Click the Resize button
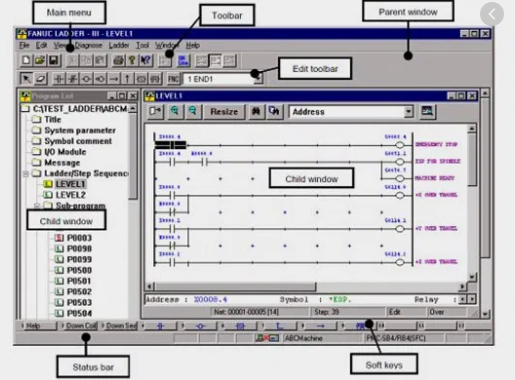Image resolution: width=515 pixels, height=380 pixels. (x=224, y=111)
